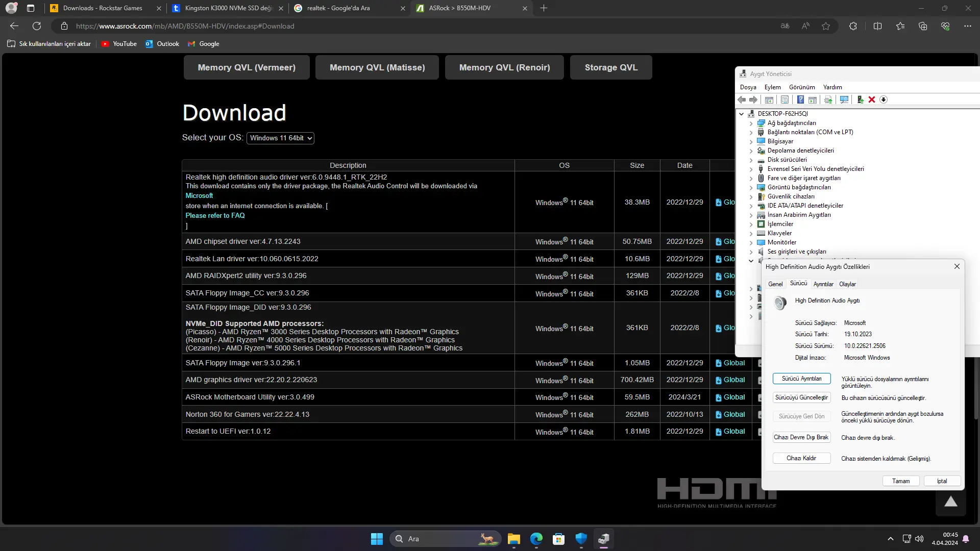
Task: Click the scroll-to-top arrow on ASRock page
Action: [950, 502]
